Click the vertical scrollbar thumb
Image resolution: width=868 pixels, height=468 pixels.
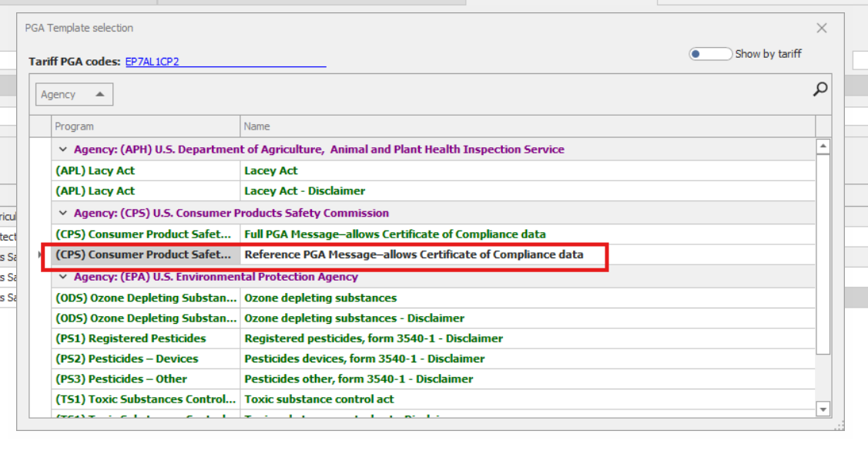click(823, 254)
